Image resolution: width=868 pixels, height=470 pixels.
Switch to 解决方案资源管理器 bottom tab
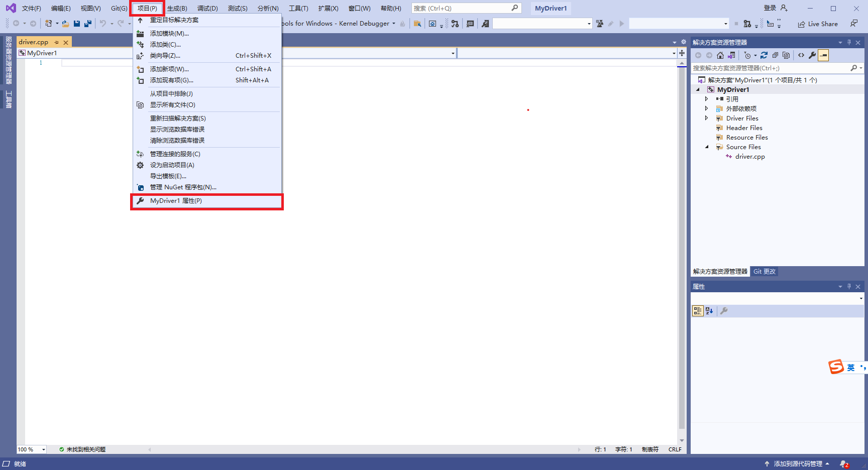coord(720,272)
